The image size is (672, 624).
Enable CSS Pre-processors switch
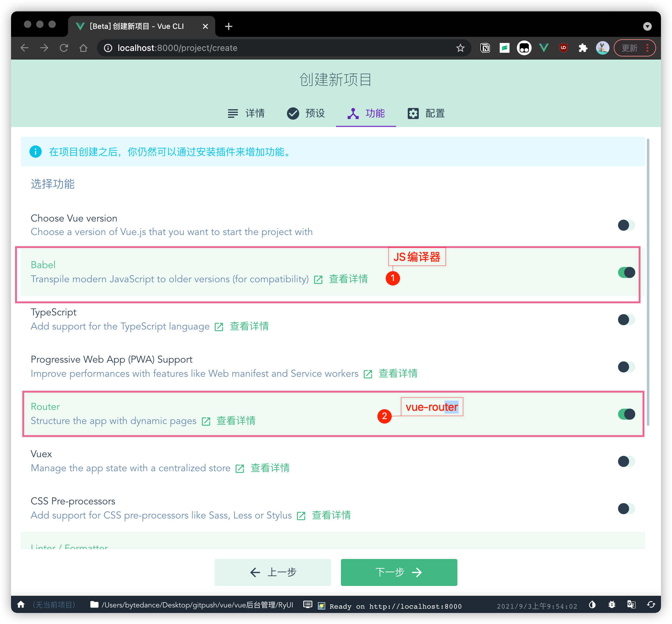tap(626, 509)
